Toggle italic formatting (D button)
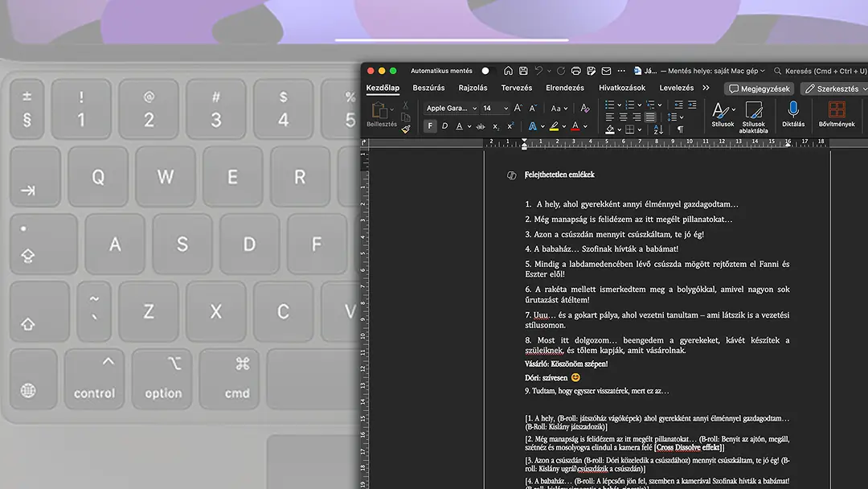 tap(444, 126)
